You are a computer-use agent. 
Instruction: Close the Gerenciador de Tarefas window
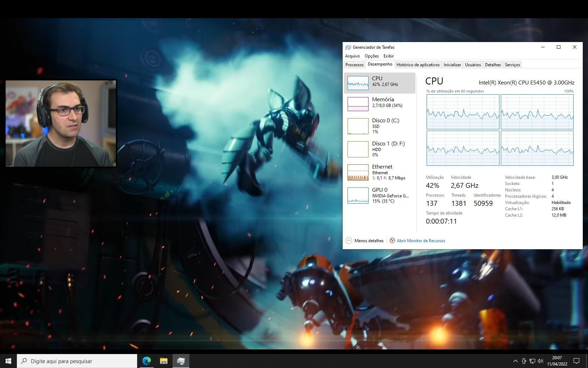pos(574,47)
